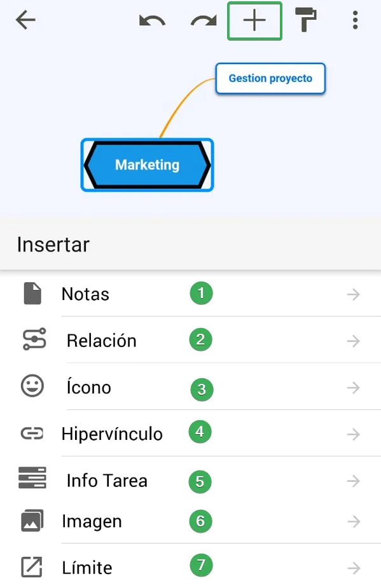Click the Hipervínculo chain link icon
381x588 pixels.
32,434
